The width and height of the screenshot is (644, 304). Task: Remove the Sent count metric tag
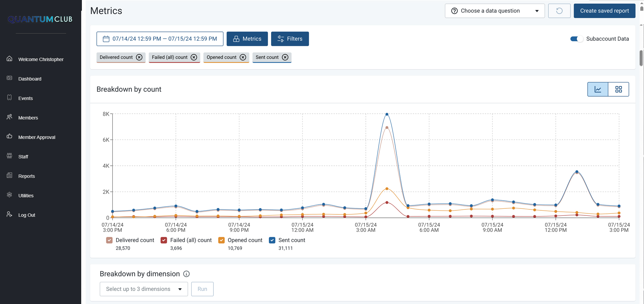coord(285,57)
